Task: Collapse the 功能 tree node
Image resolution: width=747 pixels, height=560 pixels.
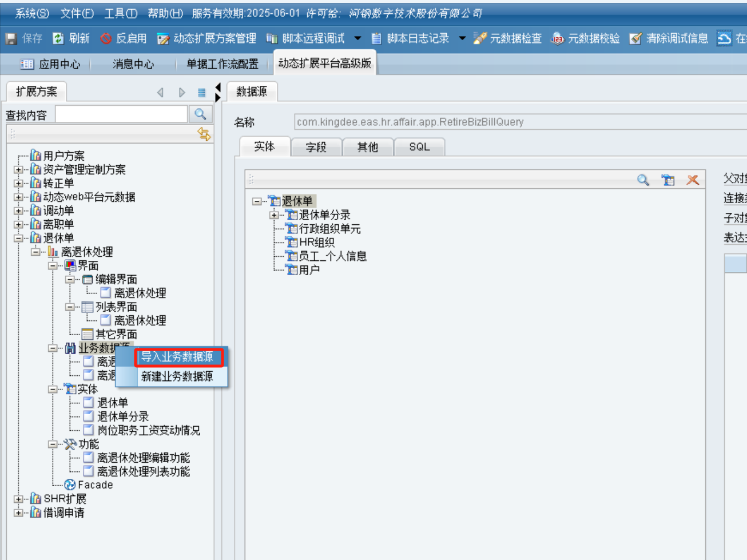Action: pos(53,444)
